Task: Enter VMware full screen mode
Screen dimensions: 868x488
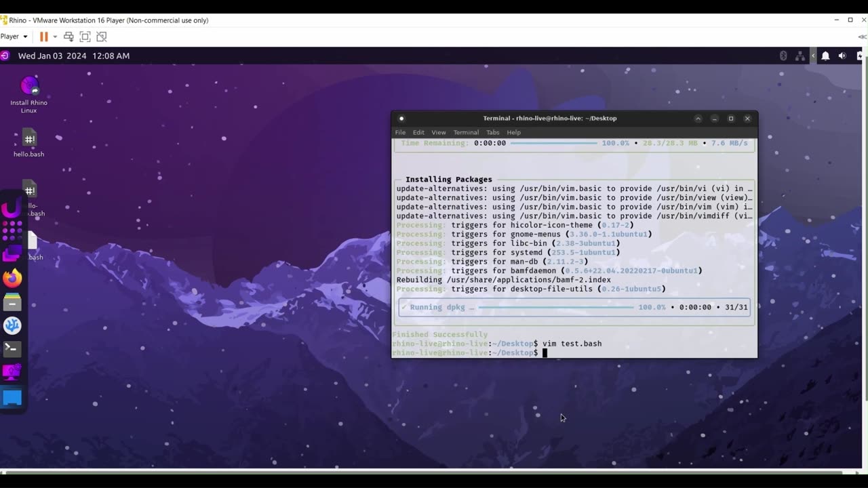Action: pos(85,37)
